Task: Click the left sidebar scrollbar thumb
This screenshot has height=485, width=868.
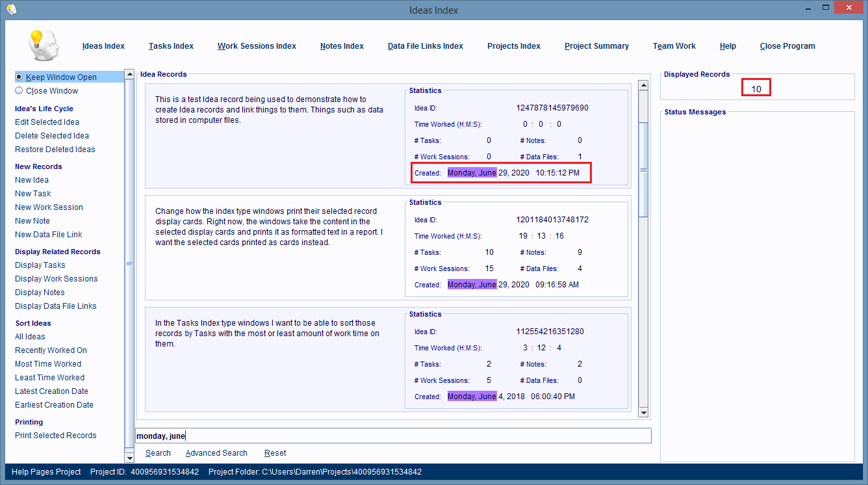Action: click(129, 263)
